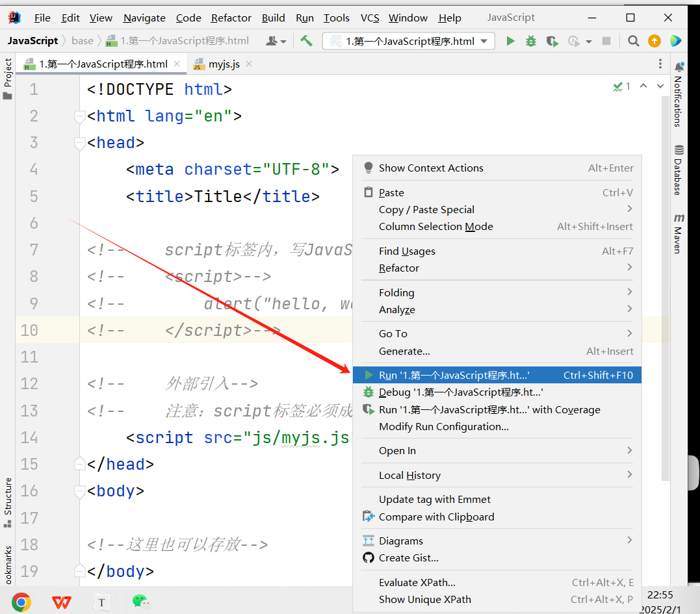Click the IntelliJ IDEA logo icon
Image resolution: width=700 pixels, height=614 pixels.
click(x=14, y=18)
